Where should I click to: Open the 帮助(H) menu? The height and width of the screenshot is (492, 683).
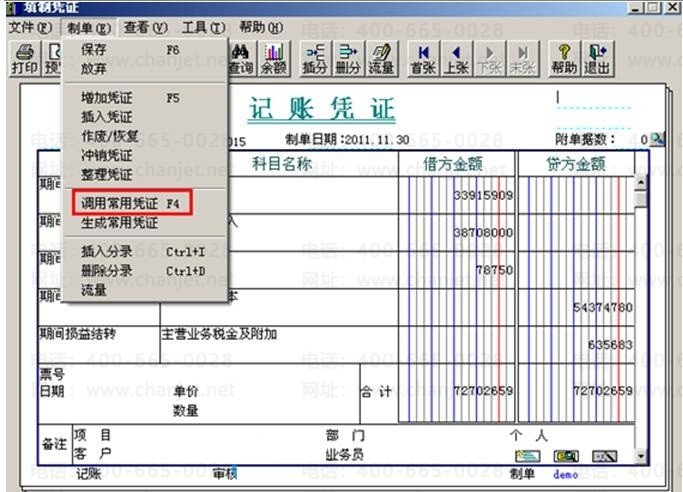coord(261,28)
